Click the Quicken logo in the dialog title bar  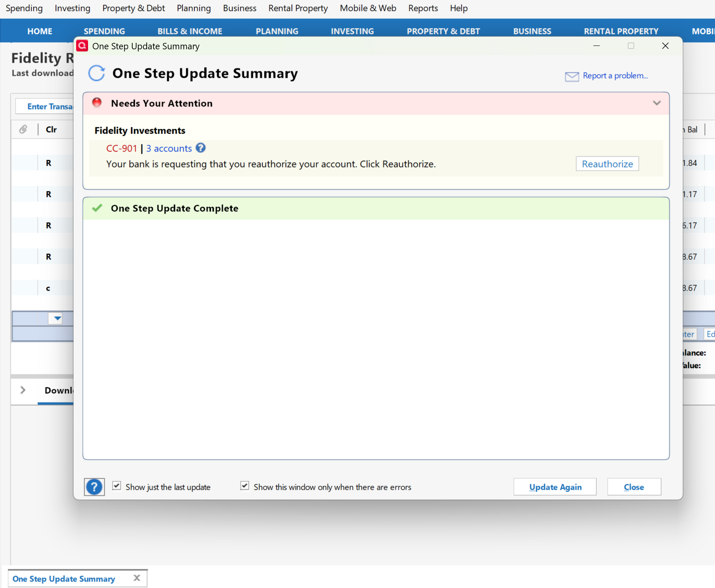tap(82, 45)
